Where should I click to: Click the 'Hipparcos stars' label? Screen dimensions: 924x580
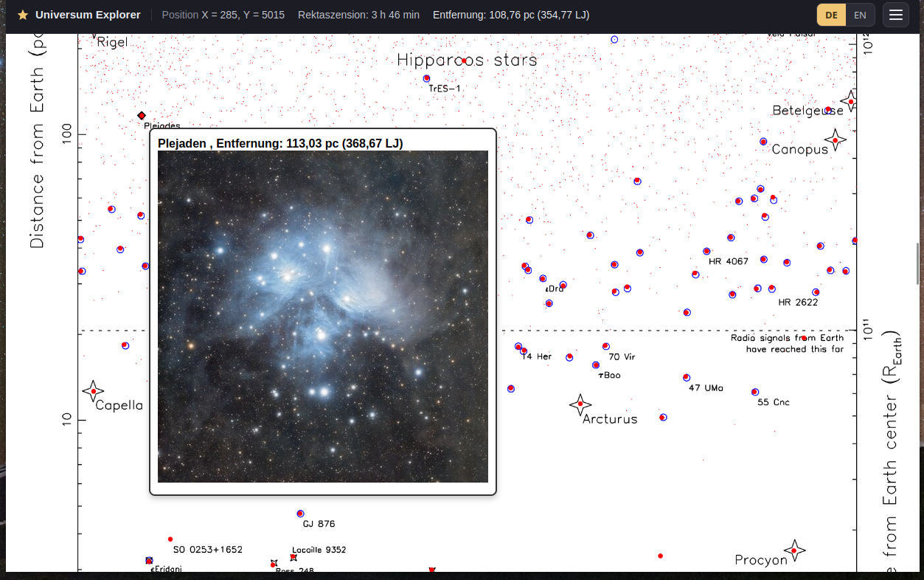click(467, 60)
